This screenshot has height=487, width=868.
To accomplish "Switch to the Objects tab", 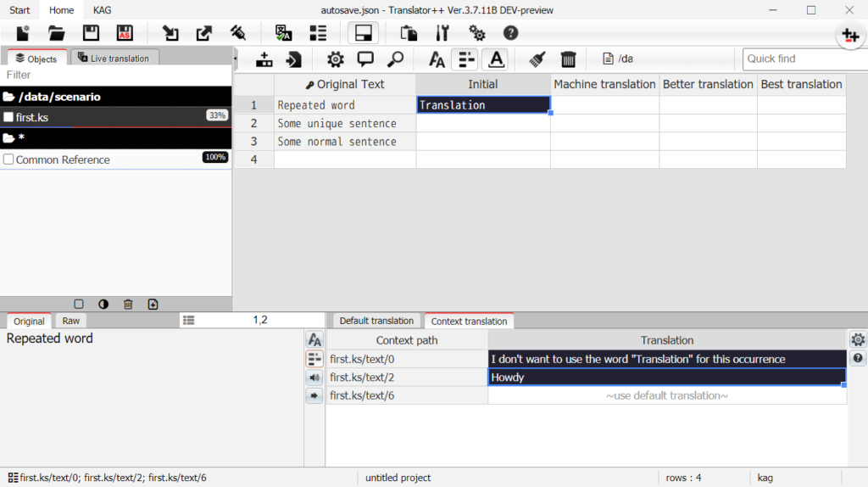I will click(x=36, y=59).
